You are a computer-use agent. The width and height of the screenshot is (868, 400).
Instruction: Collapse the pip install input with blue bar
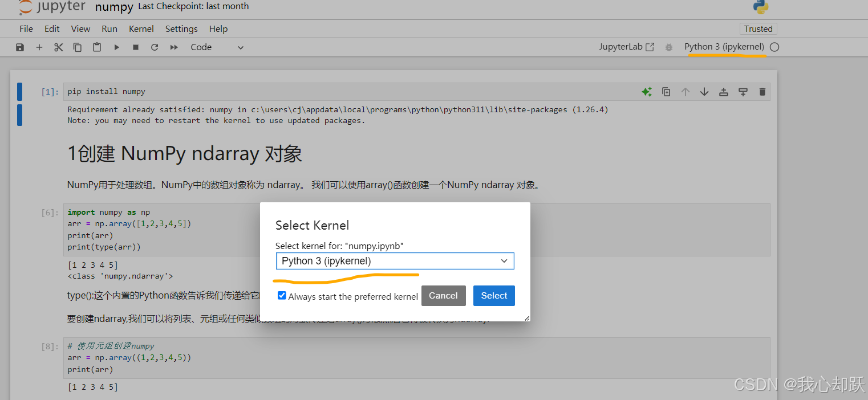click(x=19, y=91)
